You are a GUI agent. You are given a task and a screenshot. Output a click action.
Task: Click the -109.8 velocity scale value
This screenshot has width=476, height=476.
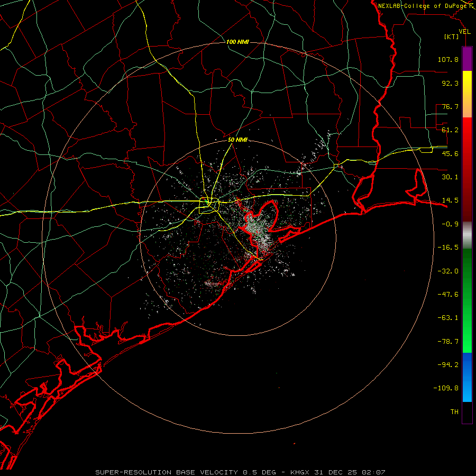446,388
